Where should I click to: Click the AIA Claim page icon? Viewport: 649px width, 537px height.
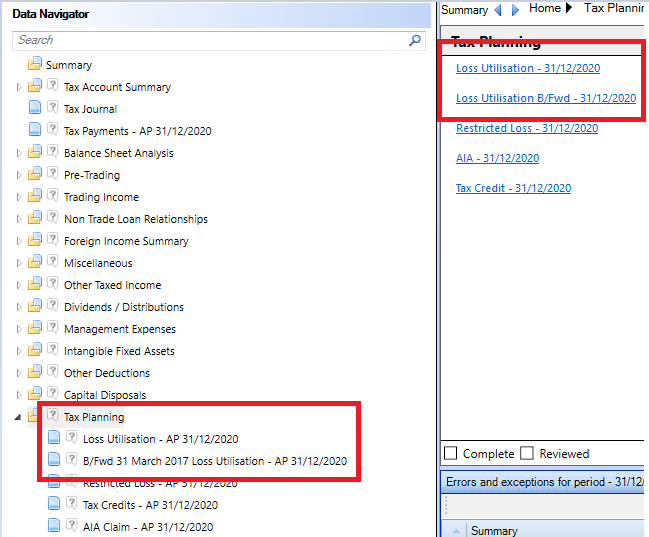pos(54,525)
